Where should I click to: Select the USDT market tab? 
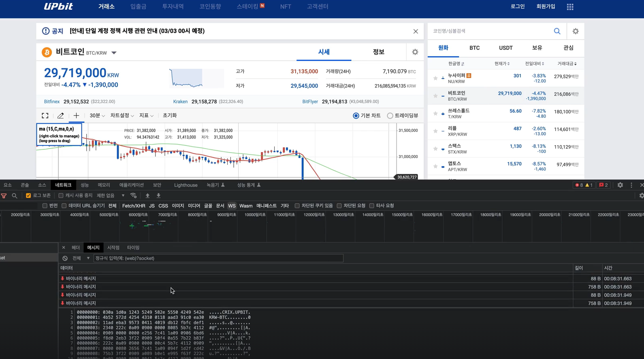click(x=505, y=48)
